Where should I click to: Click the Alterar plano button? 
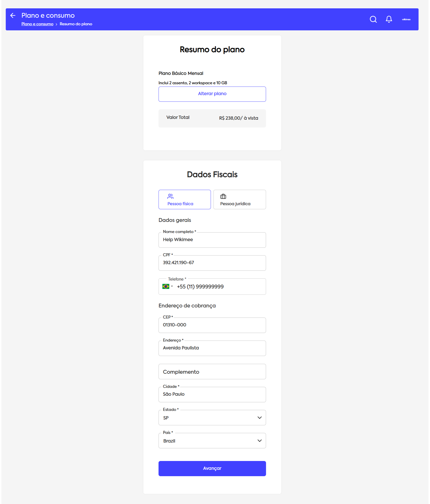point(212,94)
